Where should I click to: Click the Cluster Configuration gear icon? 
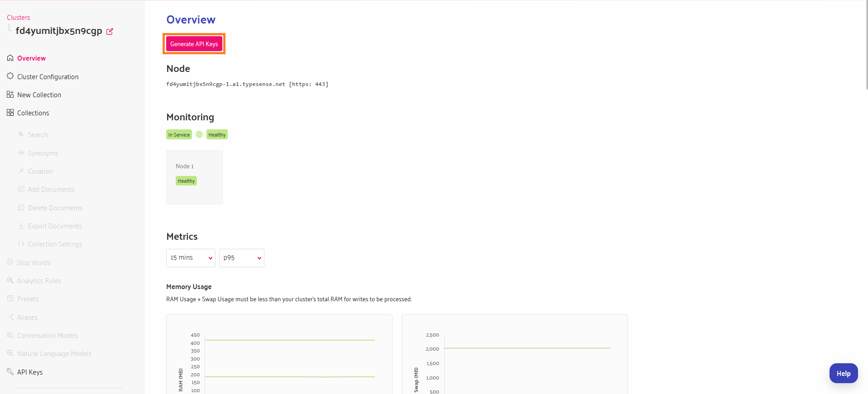(10, 76)
